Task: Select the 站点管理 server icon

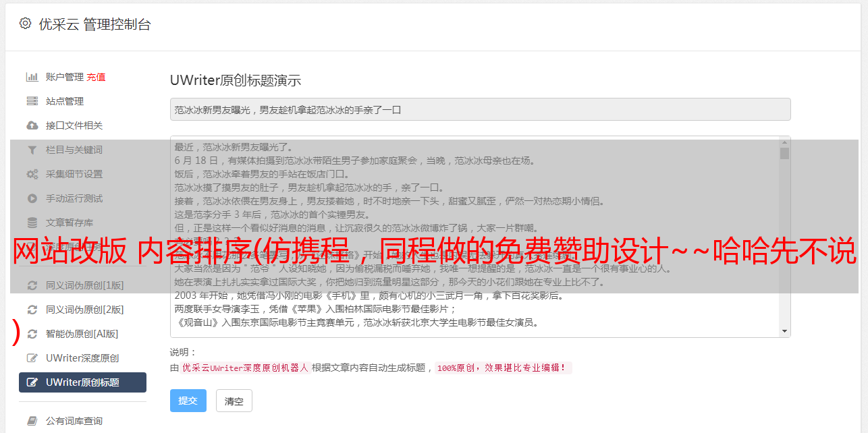Action: (32, 101)
